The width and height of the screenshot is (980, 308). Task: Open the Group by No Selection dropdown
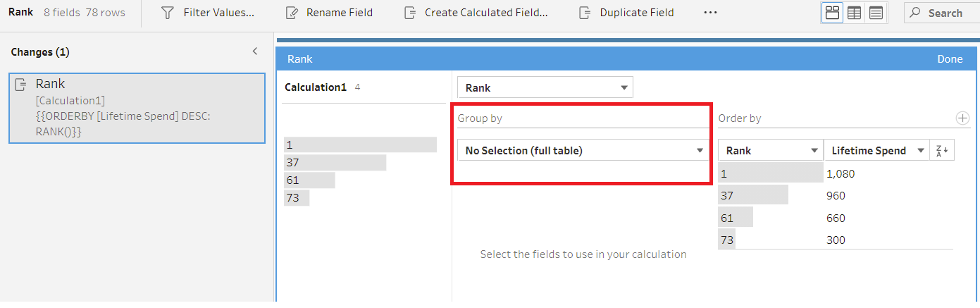pyautogui.click(x=583, y=150)
